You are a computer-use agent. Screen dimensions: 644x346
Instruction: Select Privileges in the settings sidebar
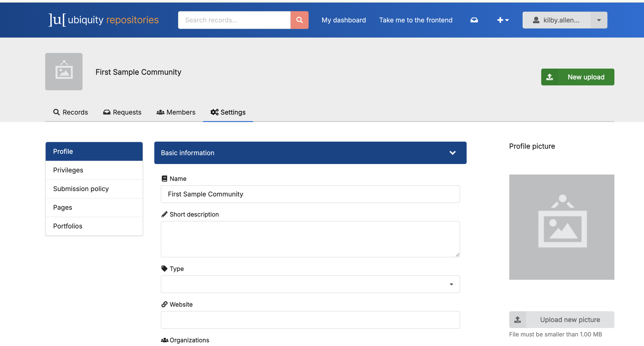(68, 170)
